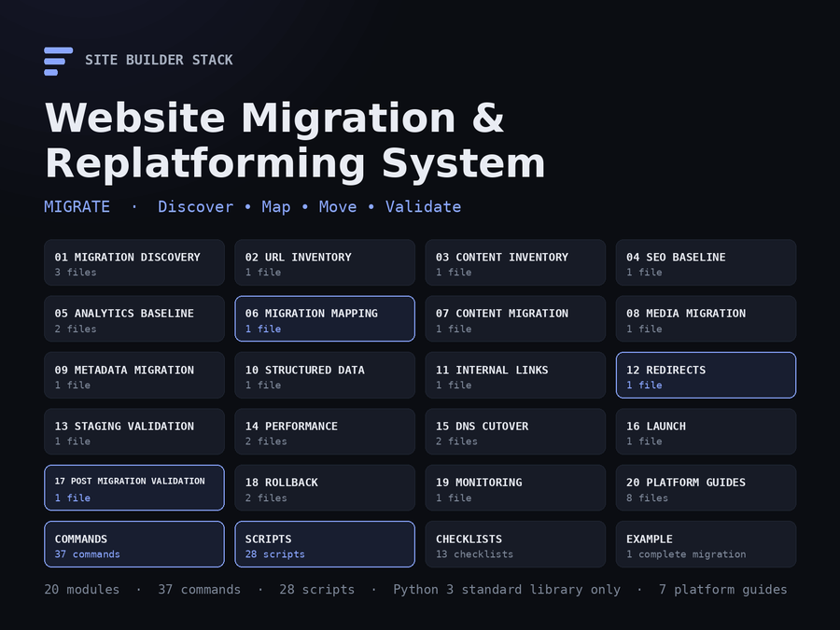Click the '28 scripts' footer text
Image resolution: width=840 pixels, height=630 pixels.
tap(317, 589)
